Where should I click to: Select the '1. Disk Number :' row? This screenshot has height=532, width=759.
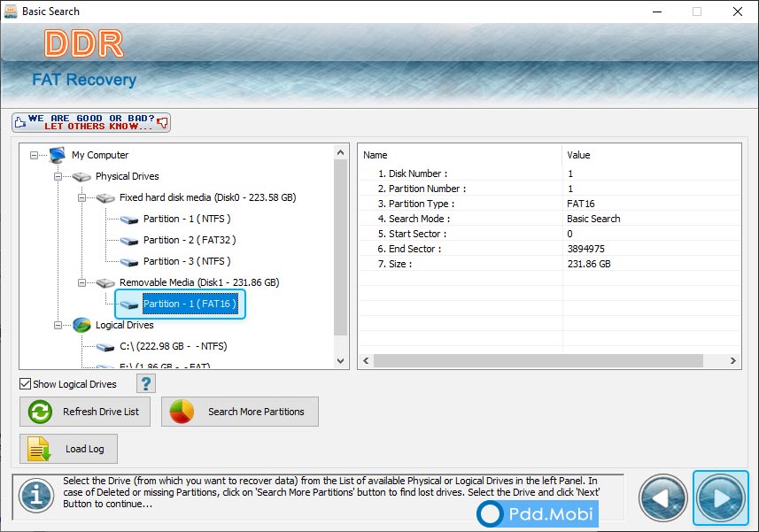click(x=550, y=173)
